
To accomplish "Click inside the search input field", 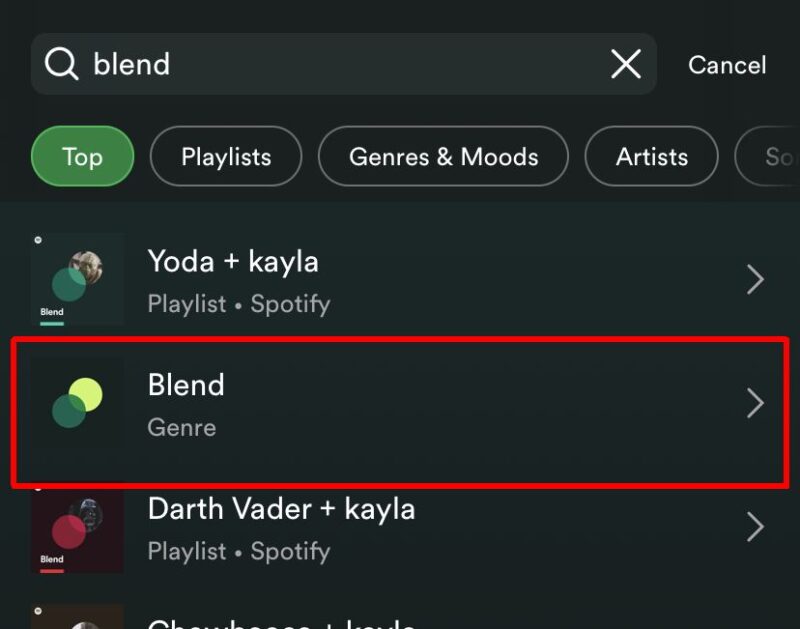I will point(300,63).
